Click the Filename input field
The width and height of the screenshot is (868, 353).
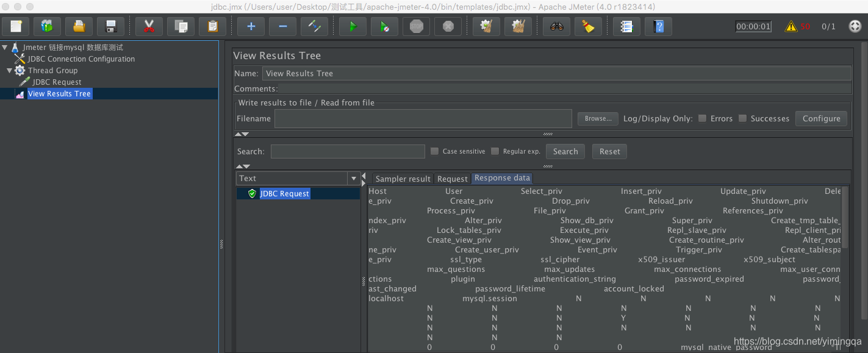(423, 118)
